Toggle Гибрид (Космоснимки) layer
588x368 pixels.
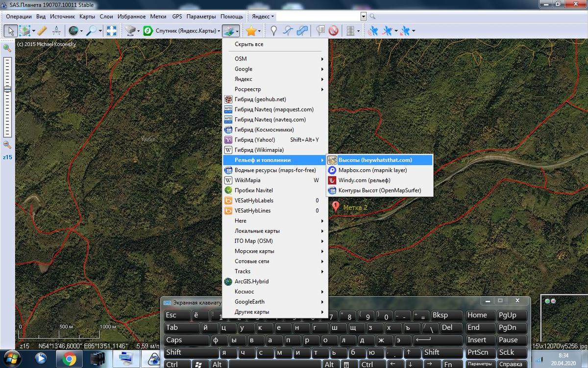pos(275,130)
